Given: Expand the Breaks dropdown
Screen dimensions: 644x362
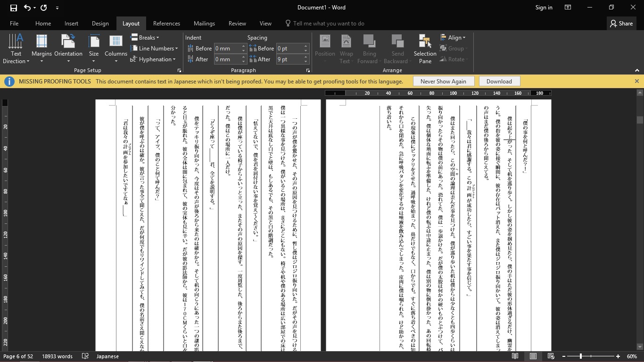Looking at the screenshot, I should click(145, 38).
